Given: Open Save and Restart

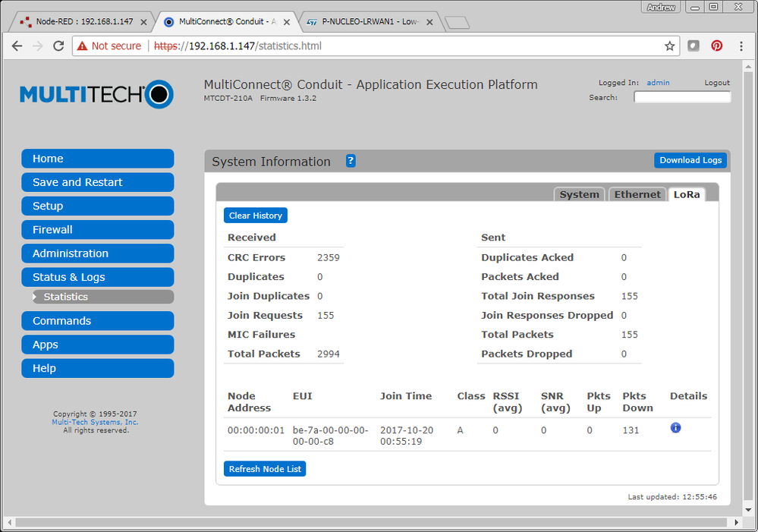Looking at the screenshot, I should (98, 182).
